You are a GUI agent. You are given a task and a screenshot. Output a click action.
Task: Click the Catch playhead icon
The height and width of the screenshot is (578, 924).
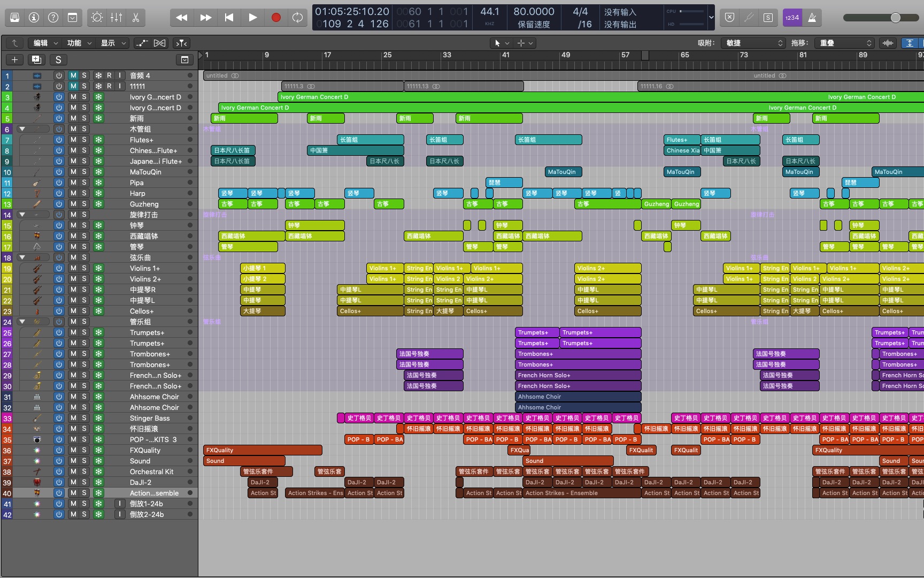[182, 43]
